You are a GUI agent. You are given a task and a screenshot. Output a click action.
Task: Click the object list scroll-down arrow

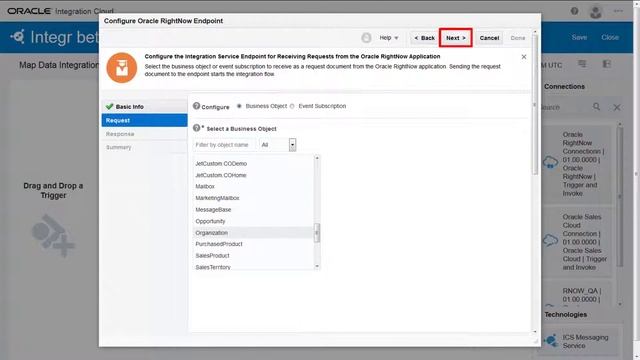pyautogui.click(x=317, y=267)
